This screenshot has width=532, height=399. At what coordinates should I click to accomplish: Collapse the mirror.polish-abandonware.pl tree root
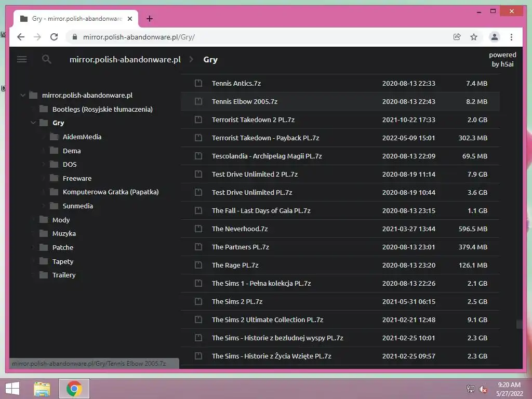click(23, 96)
